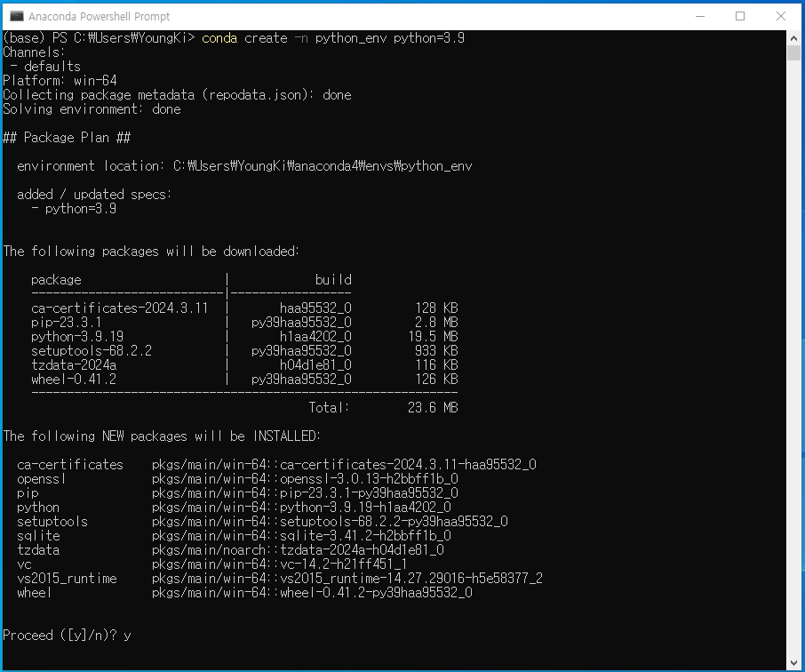Click the '## Package Plan ##' heading
Viewport: 805px width, 672px height.
[x=67, y=138]
